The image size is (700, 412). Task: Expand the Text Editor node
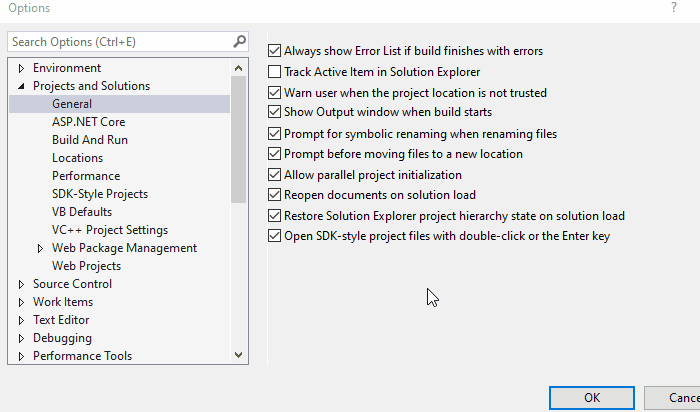click(x=21, y=320)
